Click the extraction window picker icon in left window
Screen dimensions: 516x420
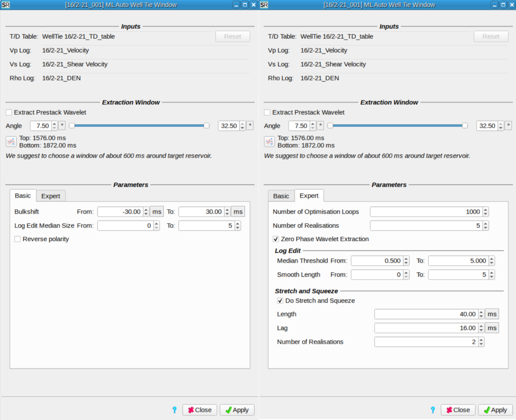tap(11, 142)
